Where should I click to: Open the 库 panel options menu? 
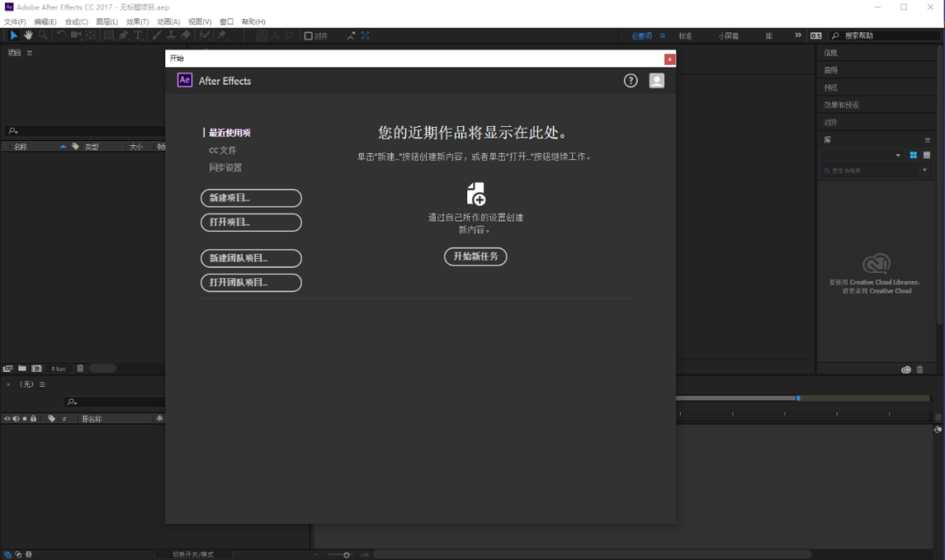[x=927, y=140]
